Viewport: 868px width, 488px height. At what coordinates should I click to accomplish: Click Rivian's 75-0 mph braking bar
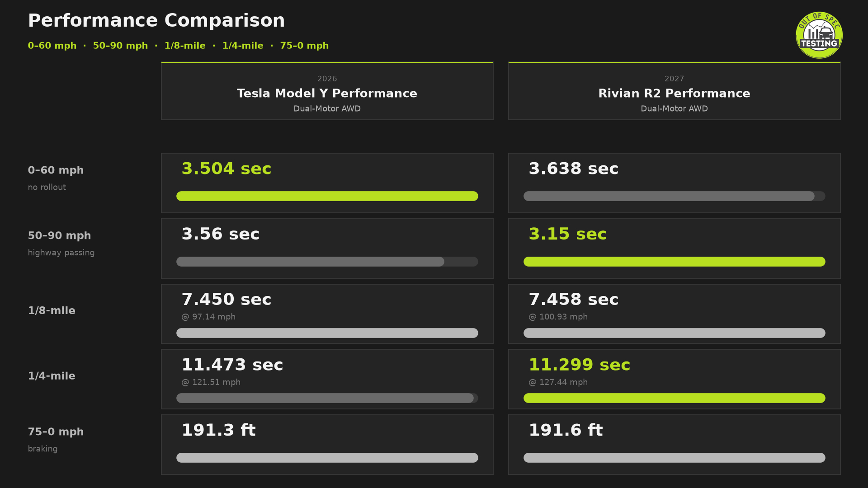[x=674, y=458]
